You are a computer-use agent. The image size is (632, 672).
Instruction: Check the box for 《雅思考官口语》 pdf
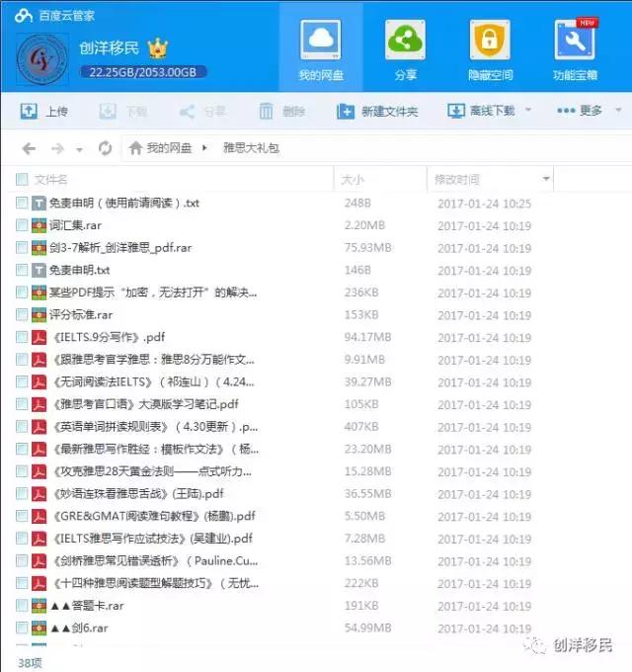point(22,404)
